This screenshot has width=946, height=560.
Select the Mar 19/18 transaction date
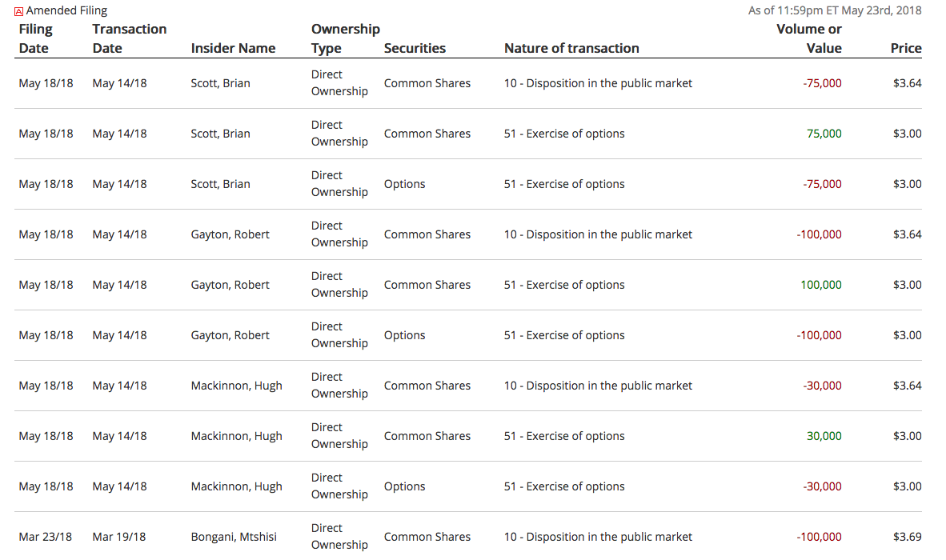pos(119,537)
